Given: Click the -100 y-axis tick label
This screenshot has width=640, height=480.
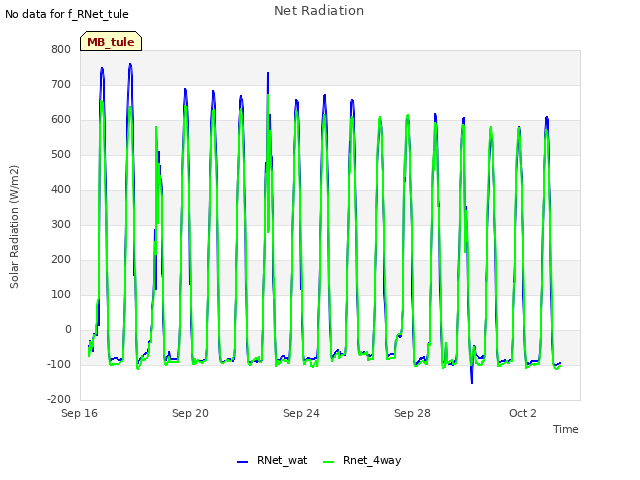Looking at the screenshot, I should [59, 364].
